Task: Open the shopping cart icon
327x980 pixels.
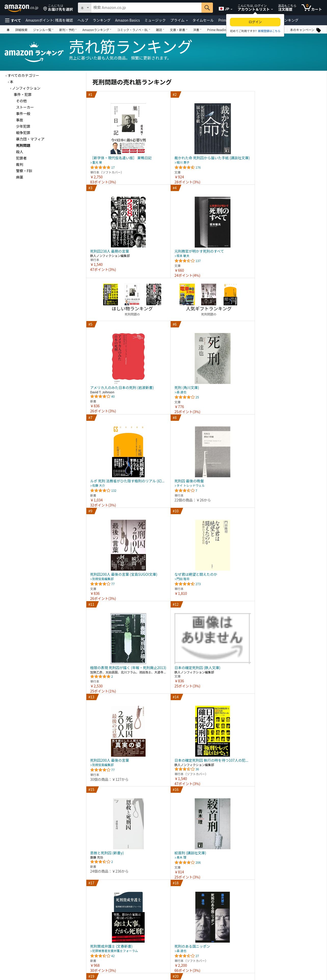Action: (312, 8)
